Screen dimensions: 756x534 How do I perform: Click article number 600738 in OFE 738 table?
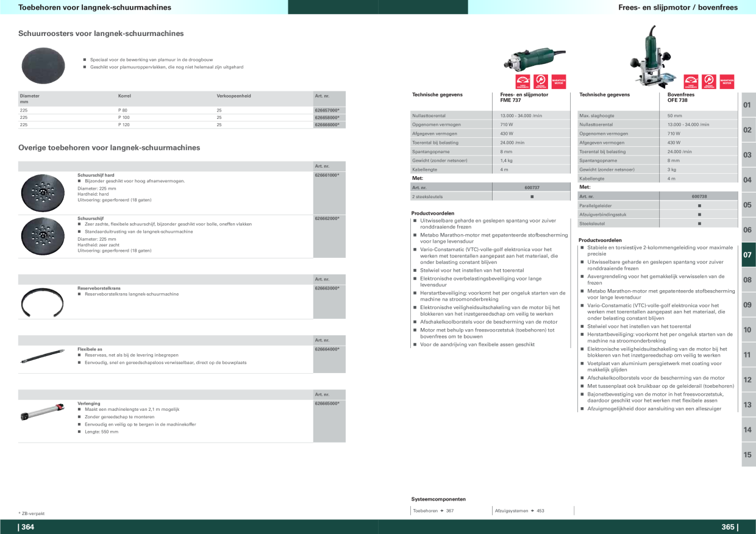(699, 196)
